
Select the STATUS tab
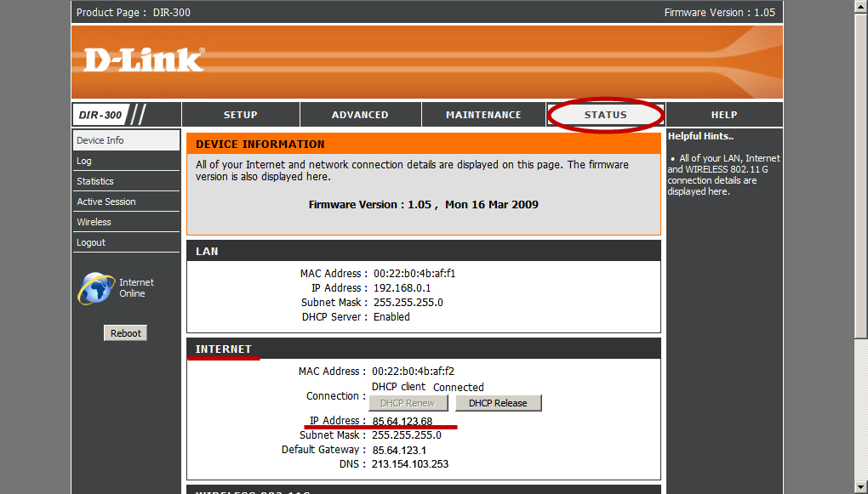tap(605, 115)
